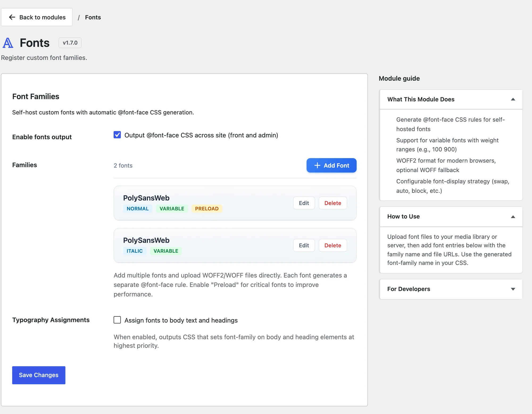The image size is (532, 414).
Task: Click the Enable fonts output label
Action: pos(42,137)
